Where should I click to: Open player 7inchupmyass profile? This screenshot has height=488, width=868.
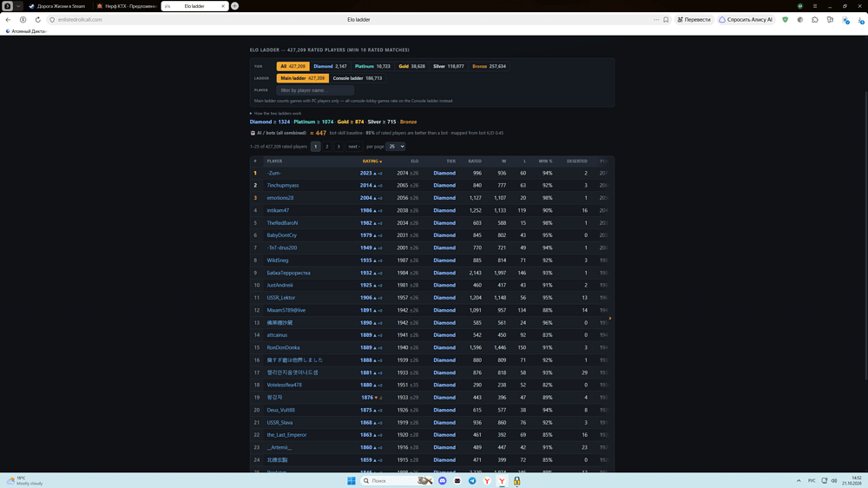point(282,186)
